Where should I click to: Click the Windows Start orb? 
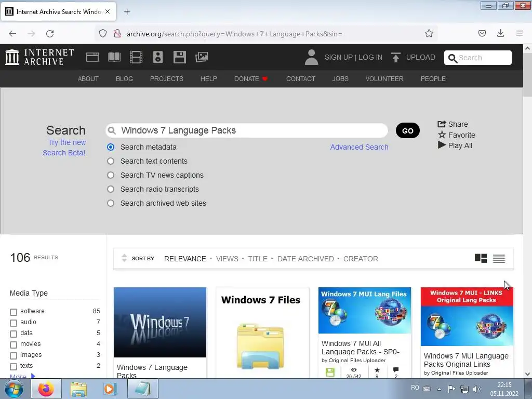(14, 389)
